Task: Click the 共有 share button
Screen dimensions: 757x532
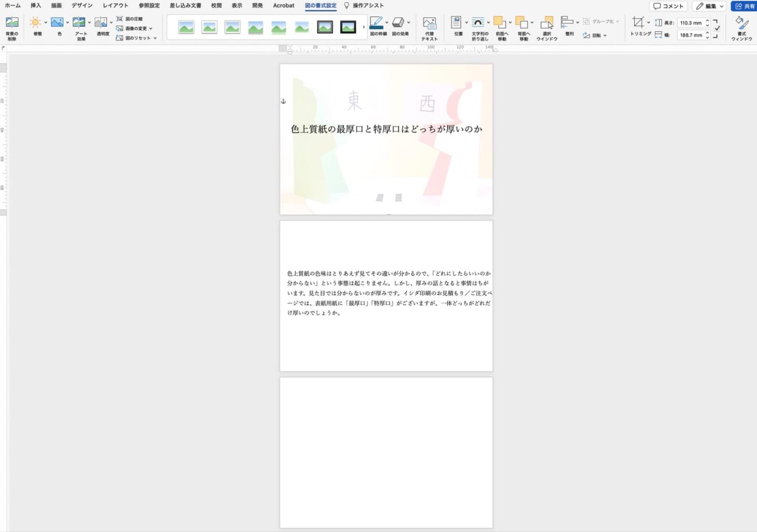Action: click(x=744, y=5)
